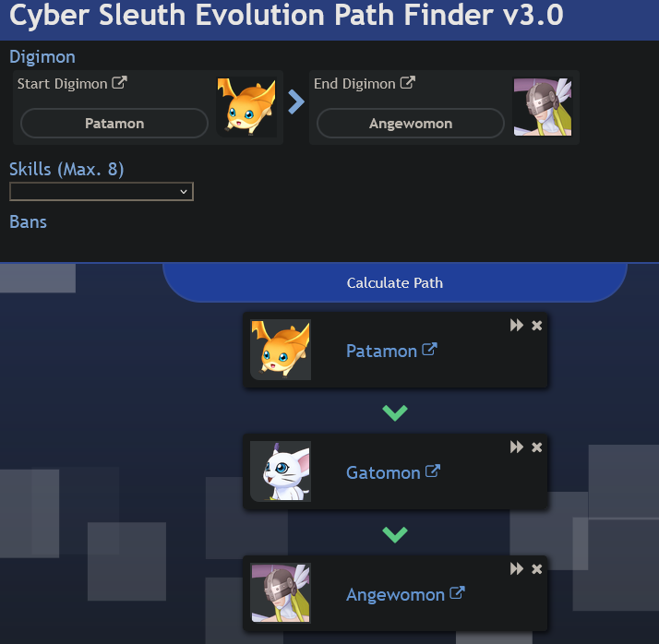The height and width of the screenshot is (644, 659).
Task: Click the Angewomon portrait beside End Digimon
Action: (543, 107)
